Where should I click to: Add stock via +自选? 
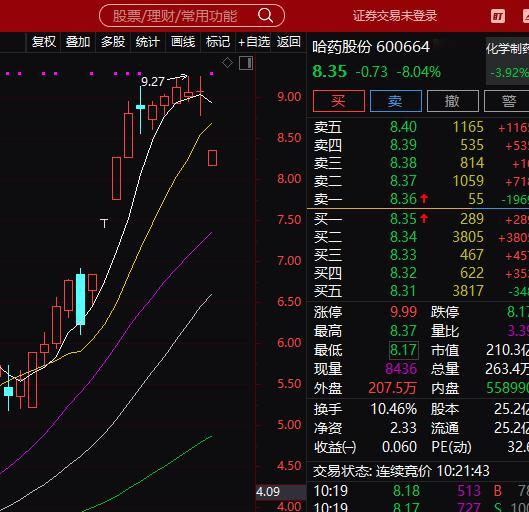pyautogui.click(x=254, y=42)
